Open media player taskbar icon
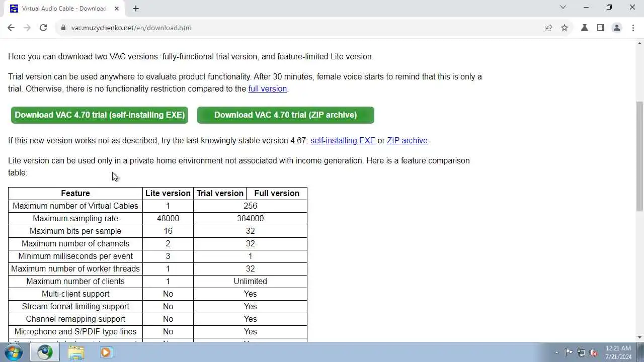 [106, 352]
